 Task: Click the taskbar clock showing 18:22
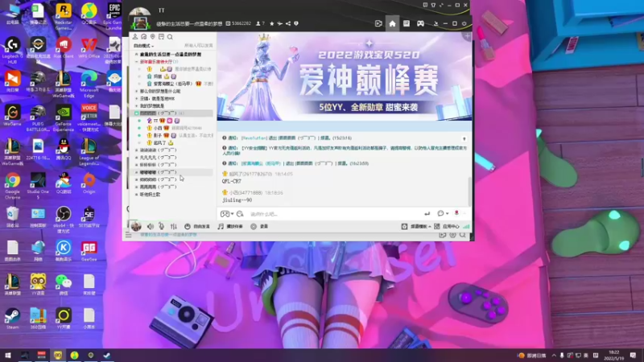click(613, 355)
